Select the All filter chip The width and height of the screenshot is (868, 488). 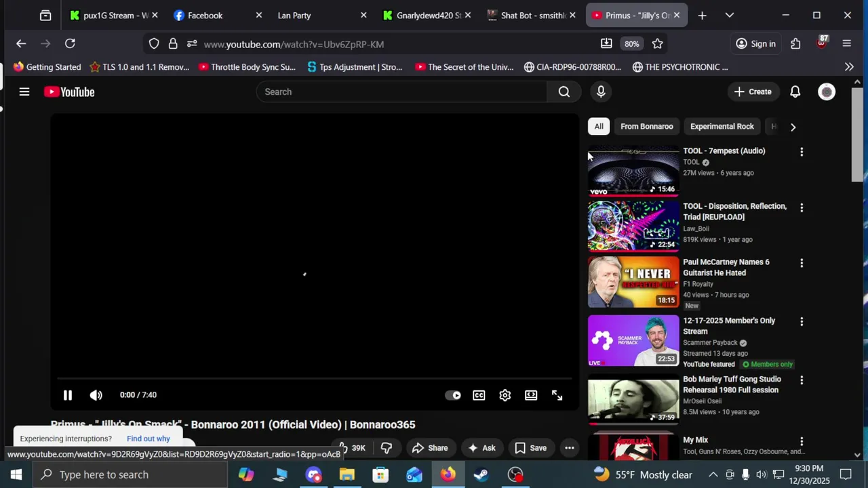(599, 126)
